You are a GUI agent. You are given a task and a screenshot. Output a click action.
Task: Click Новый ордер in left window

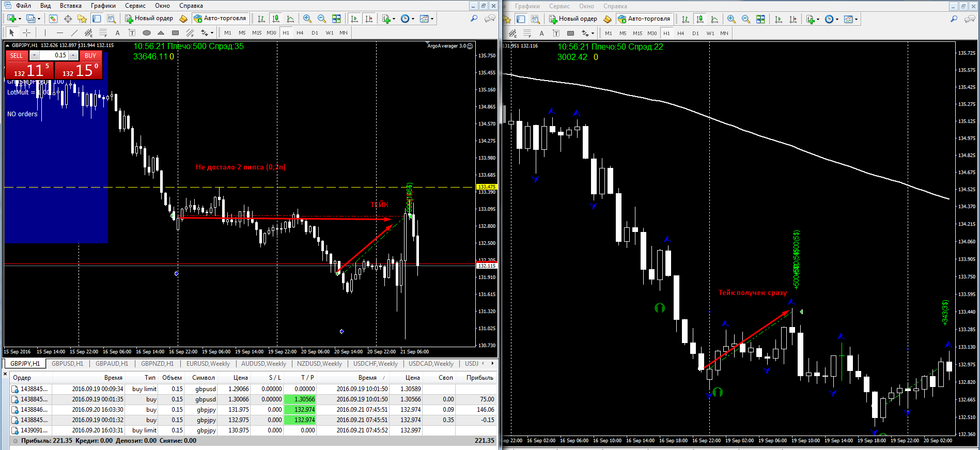coord(149,19)
